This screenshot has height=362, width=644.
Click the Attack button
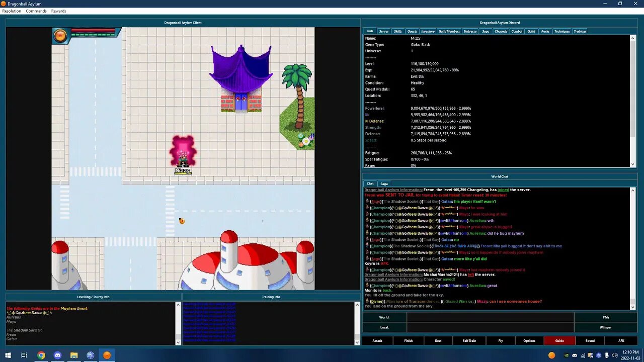[377, 340]
